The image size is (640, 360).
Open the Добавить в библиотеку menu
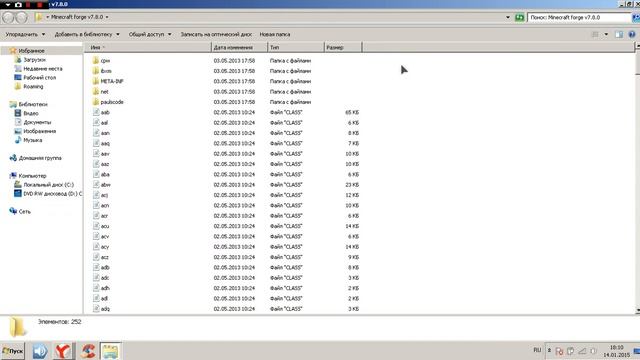coord(87,34)
